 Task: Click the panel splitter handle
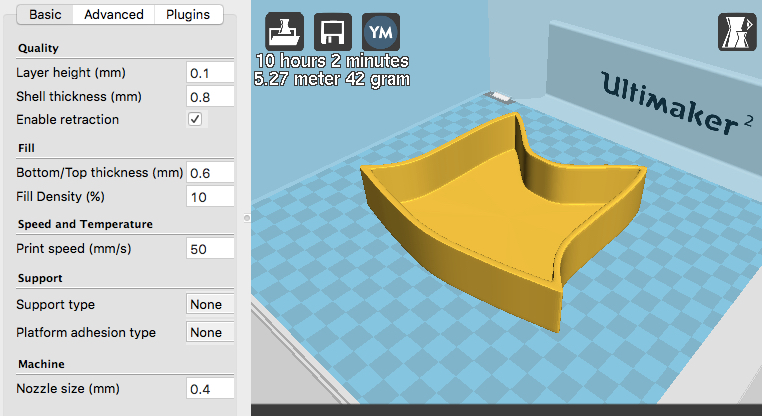point(247,218)
